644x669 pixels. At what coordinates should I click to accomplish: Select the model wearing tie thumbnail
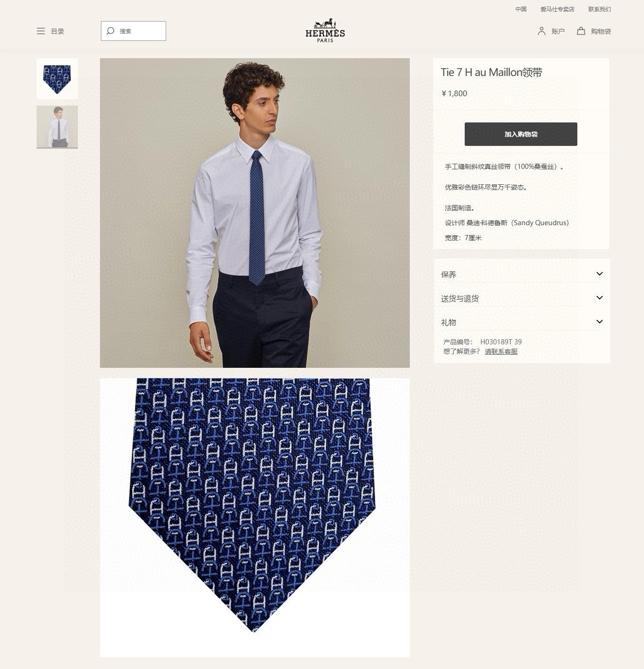(x=57, y=127)
